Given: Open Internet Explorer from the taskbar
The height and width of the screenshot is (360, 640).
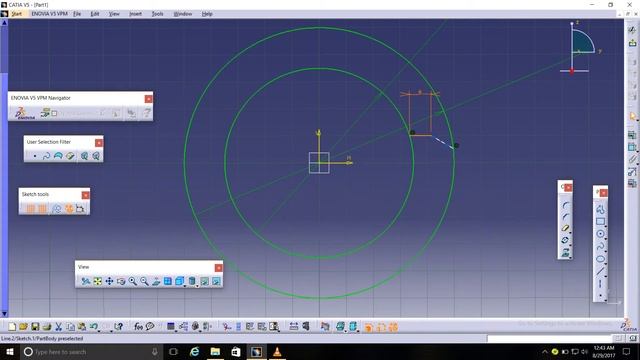Looking at the screenshot, I should pyautogui.click(x=195, y=351).
